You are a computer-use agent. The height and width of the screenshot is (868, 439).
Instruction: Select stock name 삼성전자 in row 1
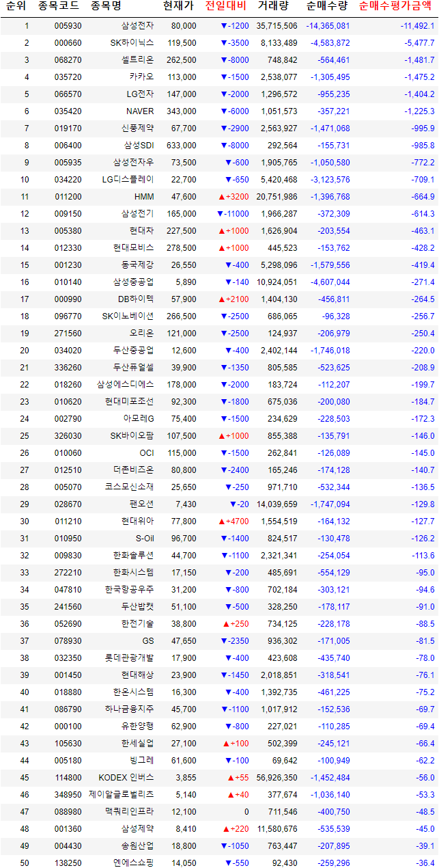(x=139, y=26)
